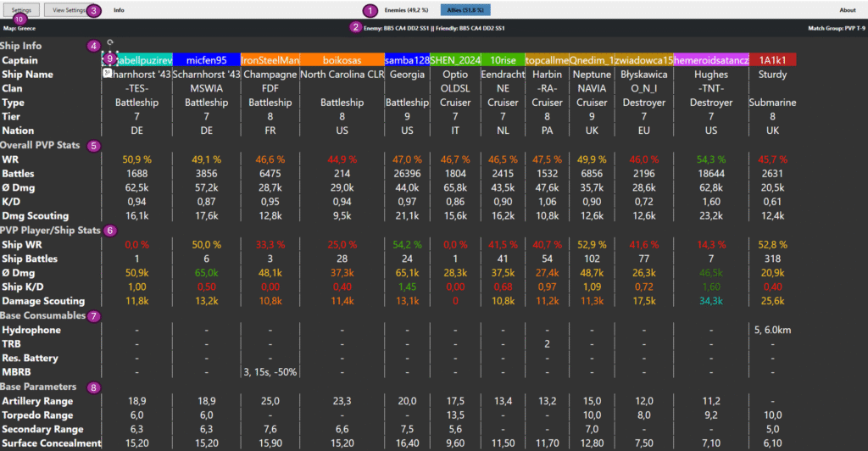Collapse the Overall PVP Stats section
Image resolution: width=868 pixels, height=451 pixels.
(42, 145)
